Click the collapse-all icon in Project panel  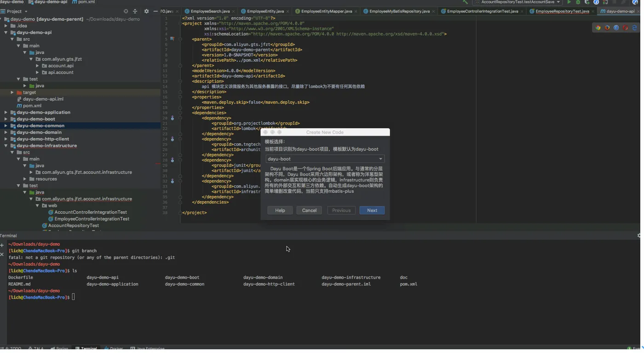[x=136, y=12]
